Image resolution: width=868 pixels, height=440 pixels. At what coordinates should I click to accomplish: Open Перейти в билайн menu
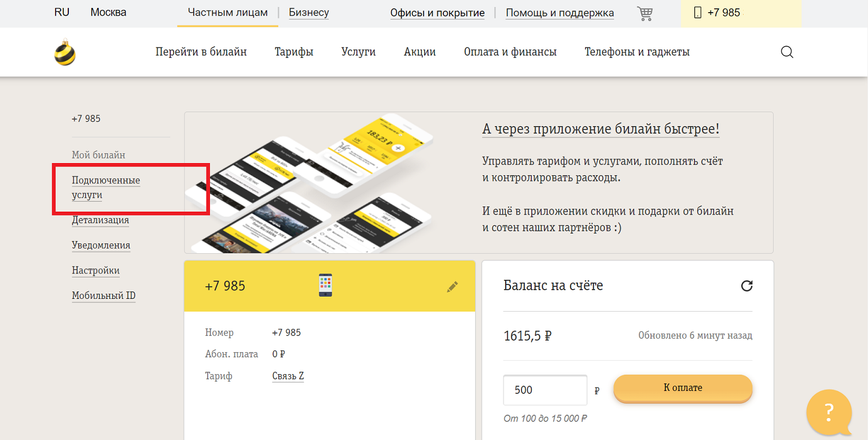pos(201,52)
